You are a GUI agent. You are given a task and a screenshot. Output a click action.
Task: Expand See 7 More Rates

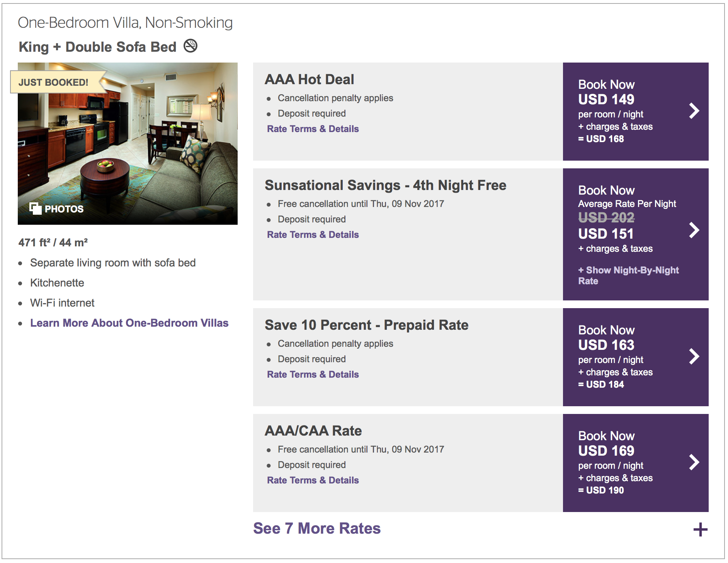pyautogui.click(x=317, y=528)
